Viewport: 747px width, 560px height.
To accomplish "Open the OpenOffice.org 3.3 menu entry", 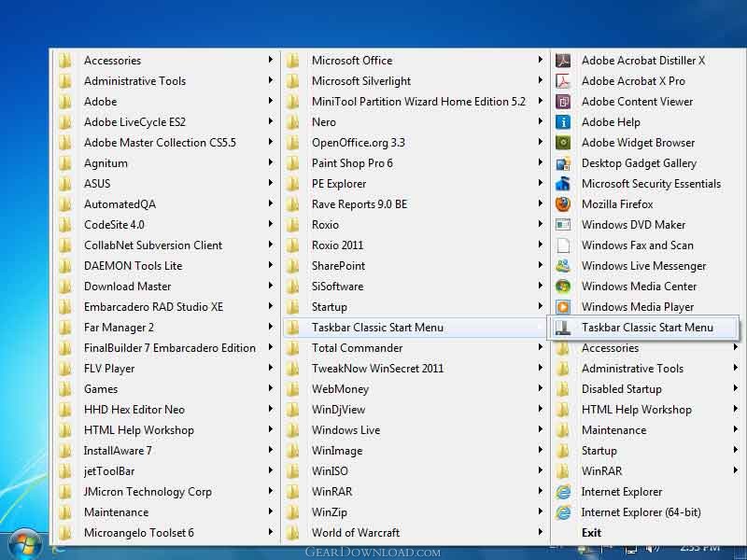I will 416,143.
